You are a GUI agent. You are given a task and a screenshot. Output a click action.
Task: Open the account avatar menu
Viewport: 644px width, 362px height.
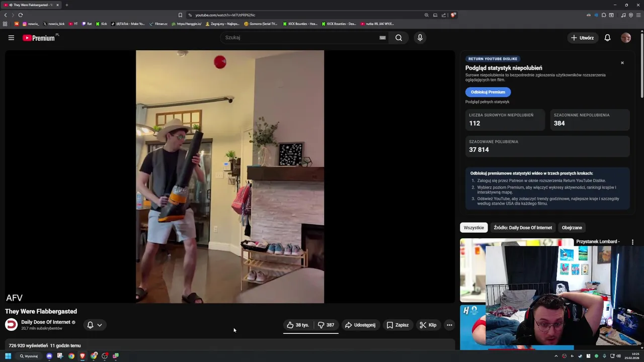coord(626,38)
